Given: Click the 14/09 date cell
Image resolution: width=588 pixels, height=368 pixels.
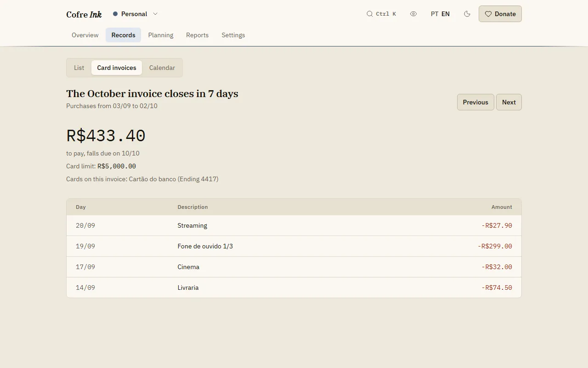Looking at the screenshot, I should point(85,287).
